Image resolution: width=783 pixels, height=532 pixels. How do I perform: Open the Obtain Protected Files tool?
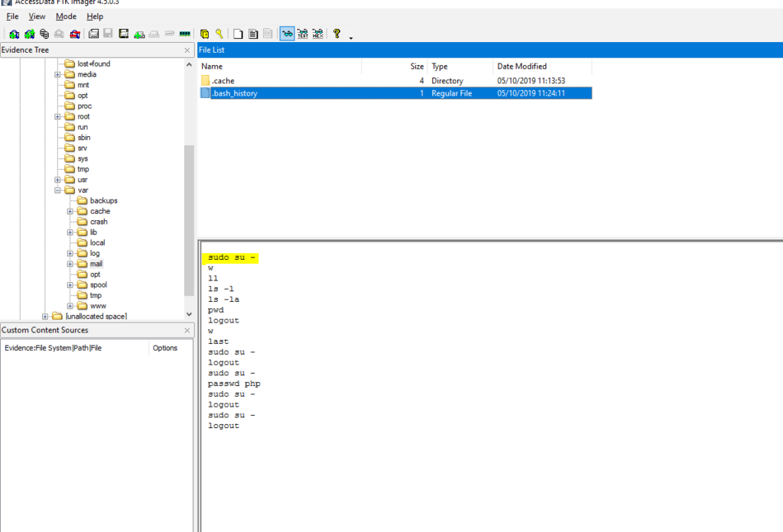(203, 34)
